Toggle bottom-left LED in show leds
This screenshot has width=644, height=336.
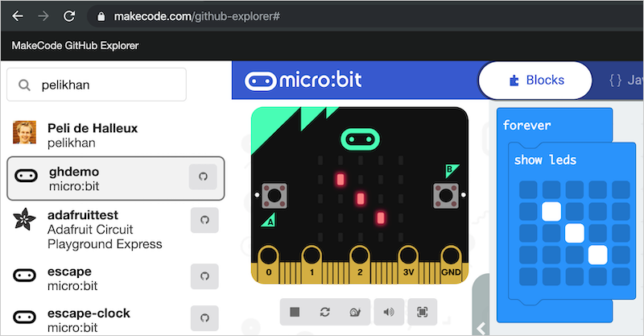(528, 276)
